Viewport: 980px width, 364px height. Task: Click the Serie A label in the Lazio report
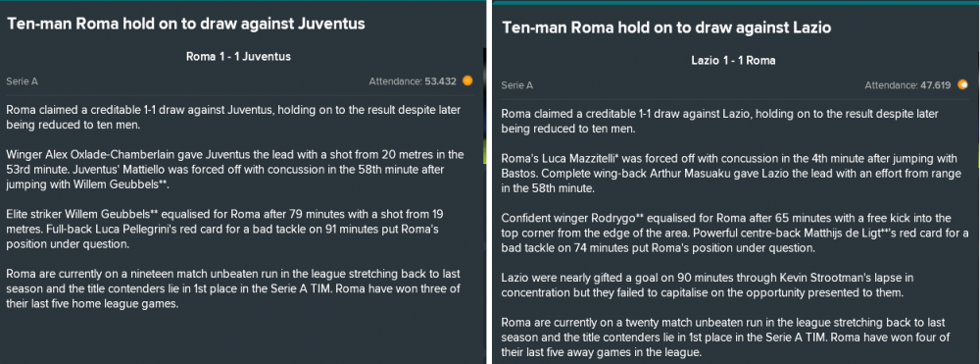pyautogui.click(x=516, y=85)
